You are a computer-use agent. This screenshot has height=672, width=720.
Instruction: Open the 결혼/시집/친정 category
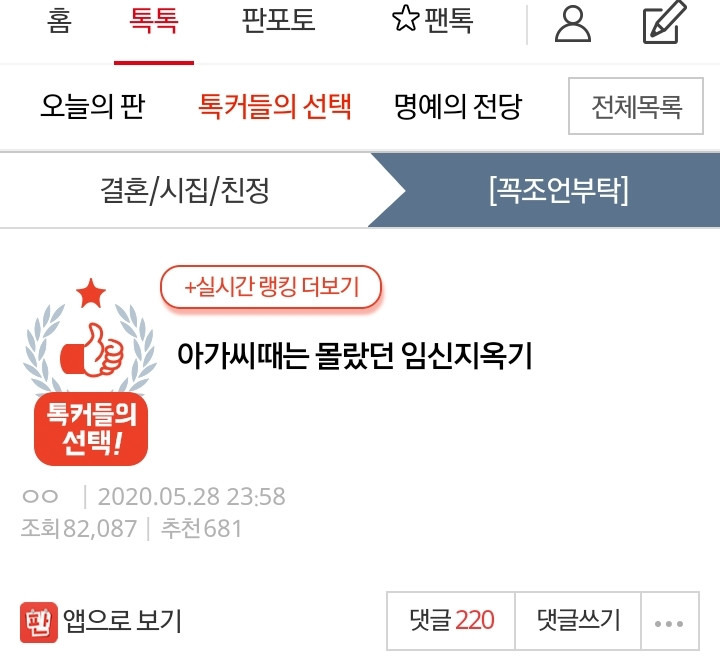[x=185, y=190]
